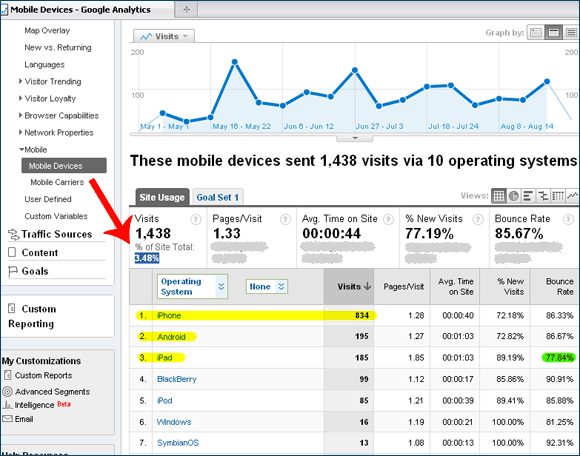This screenshot has width=580, height=456.
Task: Open the iPad operating system link
Action: point(165,358)
